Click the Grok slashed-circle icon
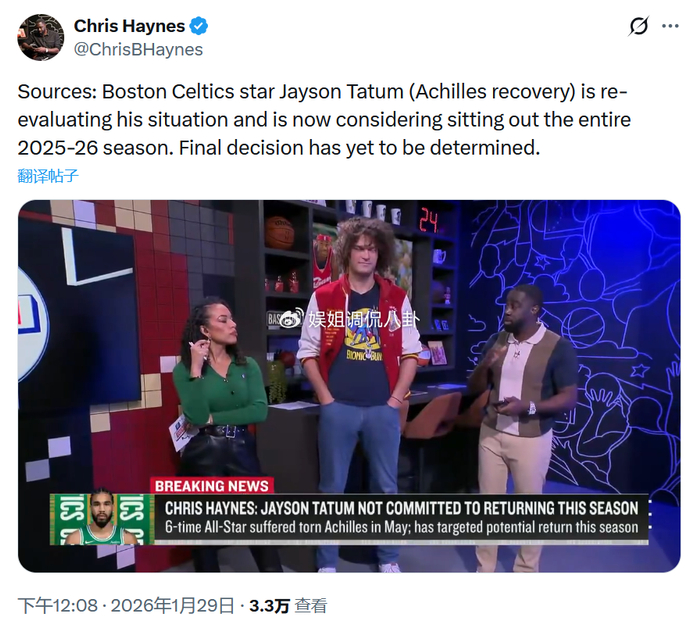Image resolution: width=700 pixels, height=635 pixels. pos(638,26)
